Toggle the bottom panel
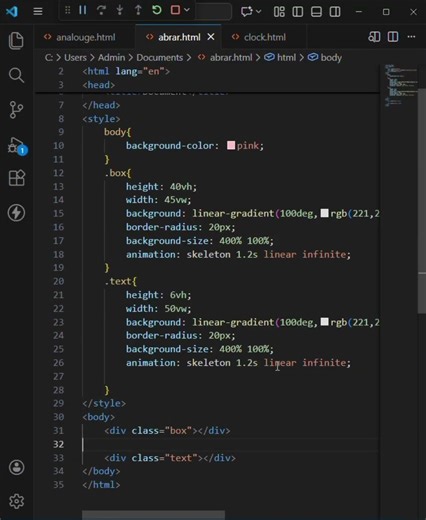Viewport: 426px width, 520px height. 316,12
